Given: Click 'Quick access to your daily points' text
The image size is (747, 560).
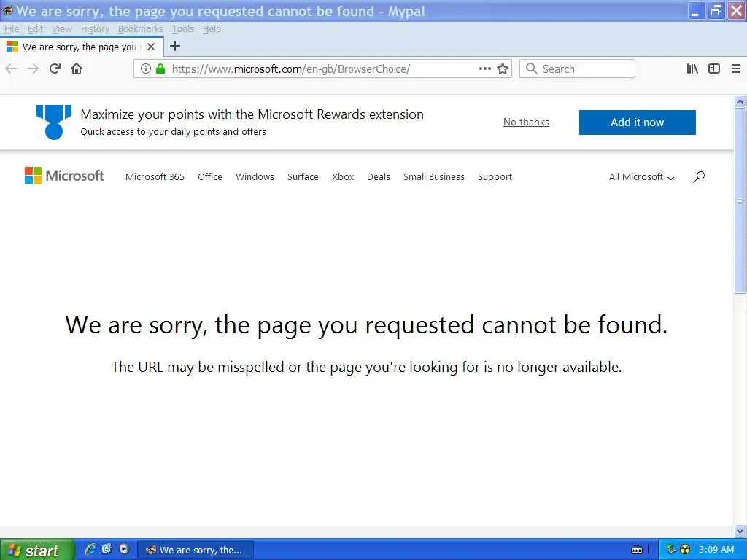Looking at the screenshot, I should point(173,132).
